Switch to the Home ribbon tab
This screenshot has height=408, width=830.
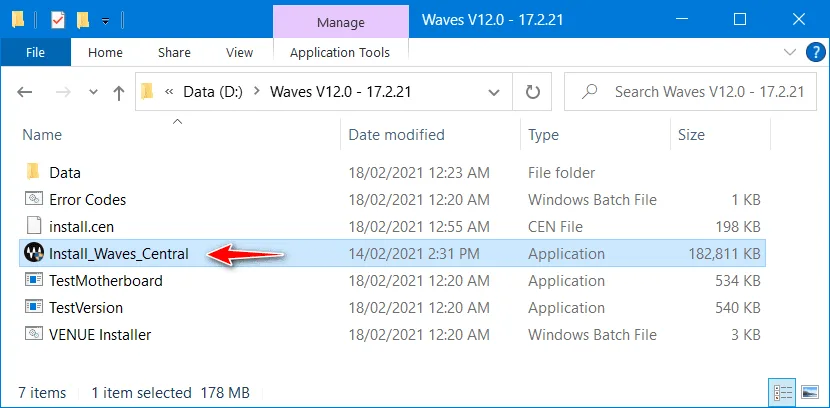tap(105, 52)
